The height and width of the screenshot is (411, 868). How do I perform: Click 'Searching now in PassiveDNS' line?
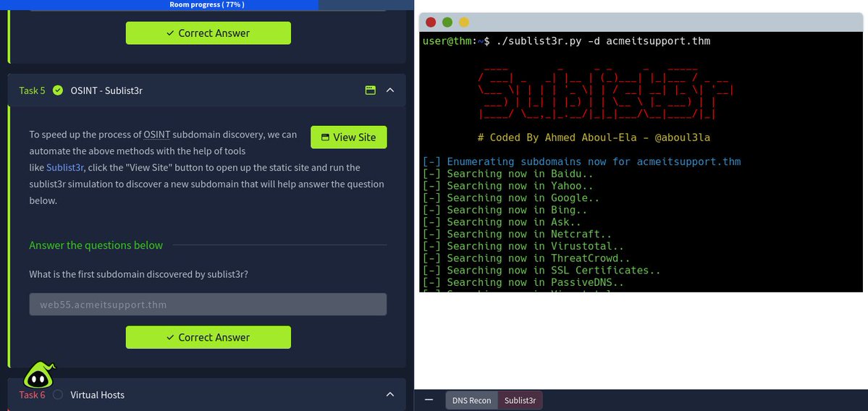click(523, 282)
